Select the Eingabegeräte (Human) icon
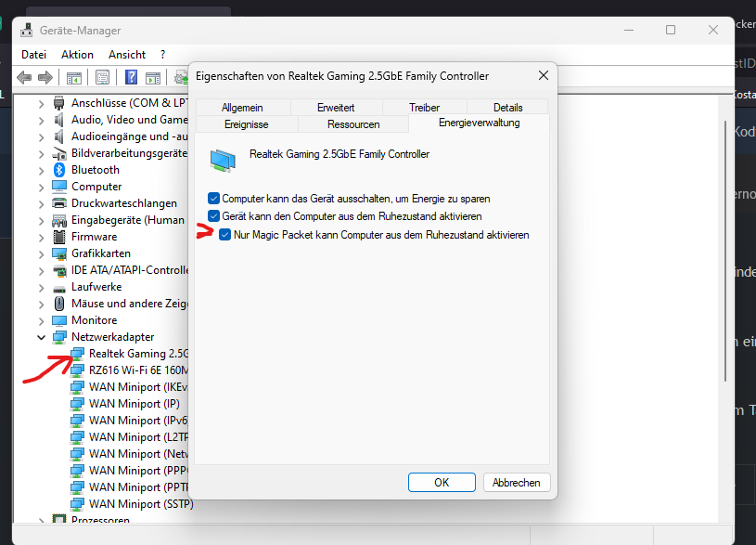 tap(59, 220)
